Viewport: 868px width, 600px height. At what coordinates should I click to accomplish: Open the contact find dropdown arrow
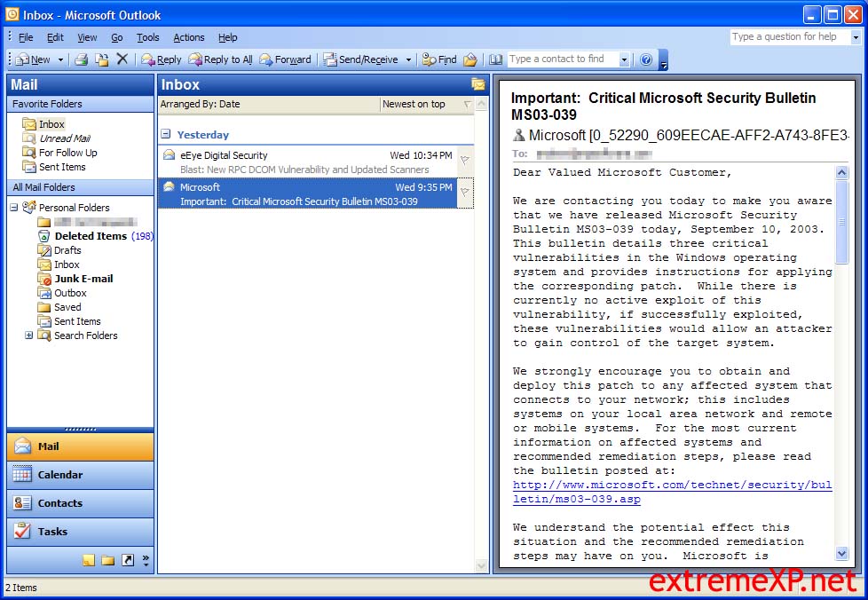click(625, 59)
